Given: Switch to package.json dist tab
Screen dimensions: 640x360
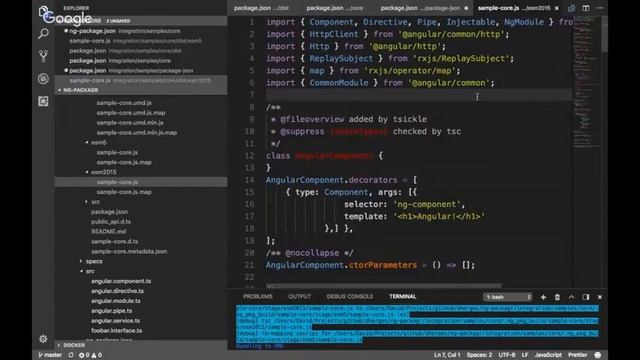Looking at the screenshot, I should point(261,8).
